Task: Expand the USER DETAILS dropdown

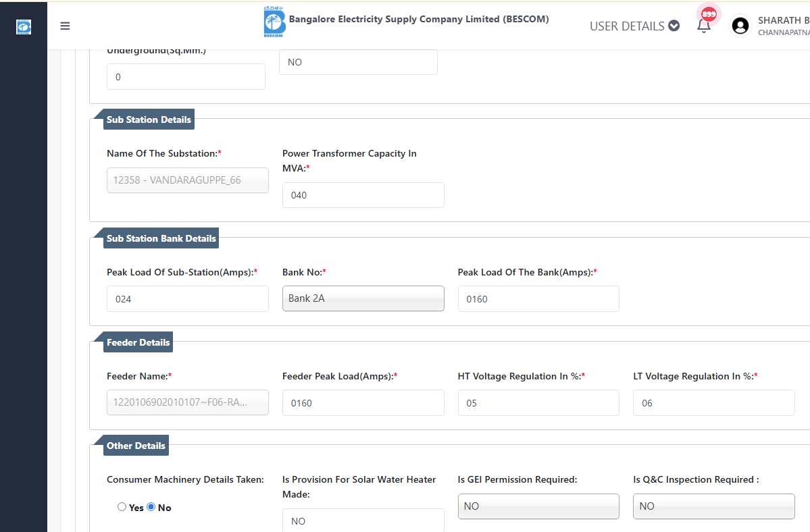Action: 634,26
